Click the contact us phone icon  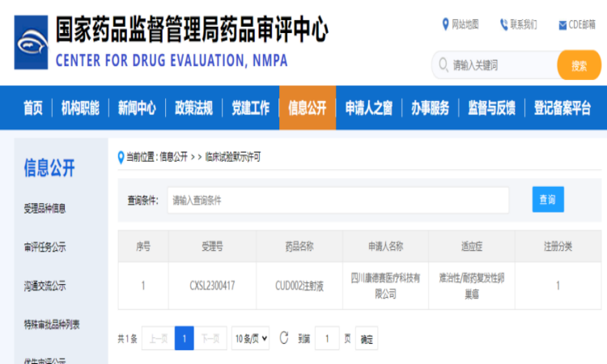(503, 24)
